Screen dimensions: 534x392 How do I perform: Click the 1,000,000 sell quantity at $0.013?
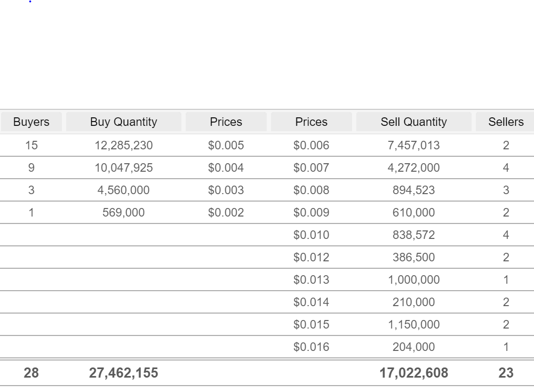pyautogui.click(x=414, y=279)
